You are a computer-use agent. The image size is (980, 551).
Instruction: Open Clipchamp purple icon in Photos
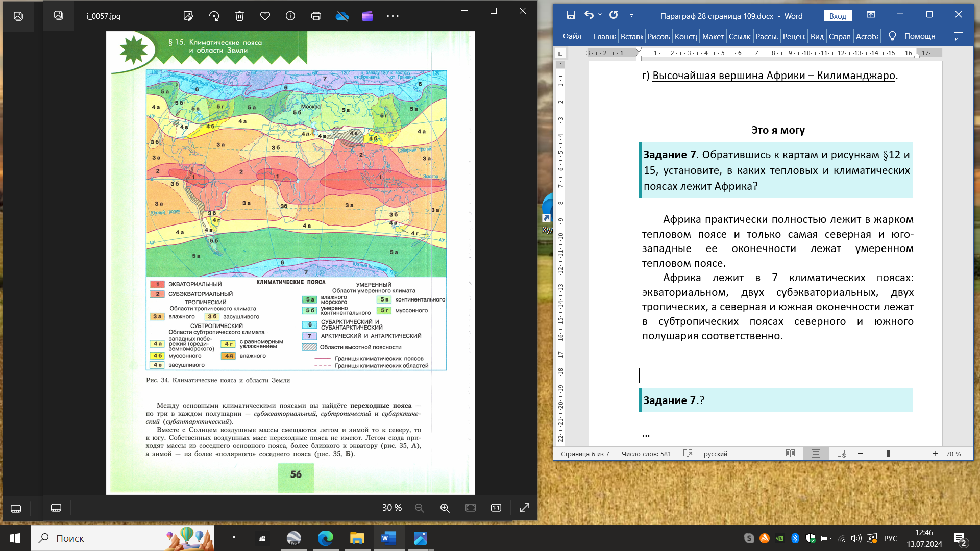coord(367,16)
